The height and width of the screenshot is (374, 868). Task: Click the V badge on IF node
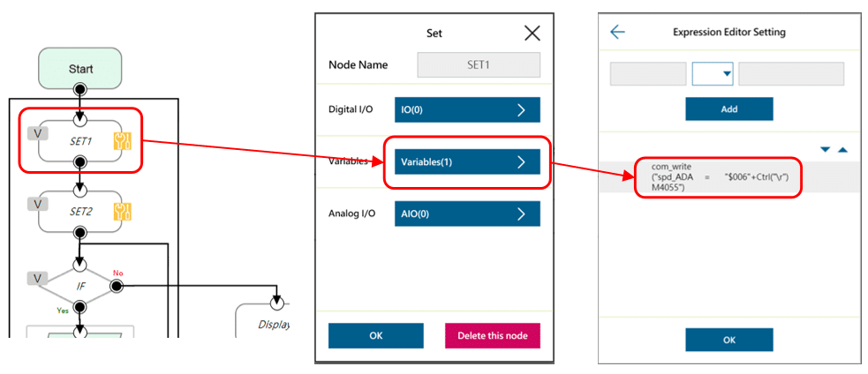point(39,278)
